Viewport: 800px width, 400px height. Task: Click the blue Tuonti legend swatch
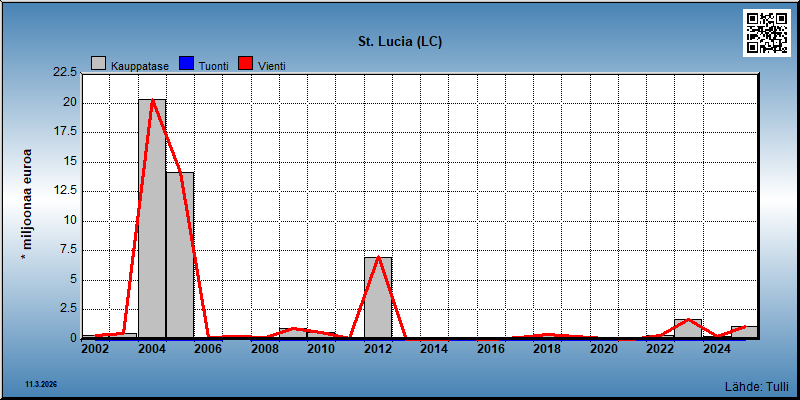click(x=187, y=63)
